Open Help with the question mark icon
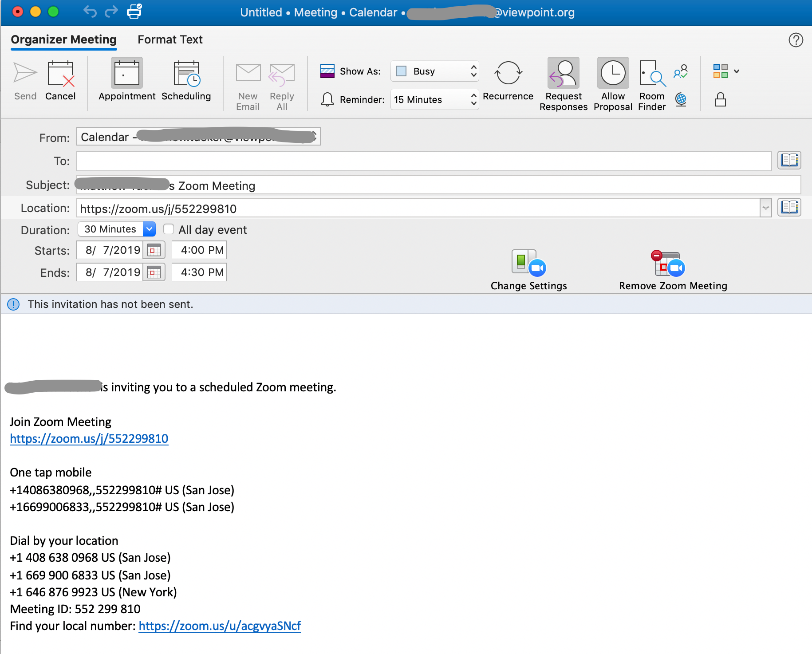The width and height of the screenshot is (812, 654). click(796, 40)
